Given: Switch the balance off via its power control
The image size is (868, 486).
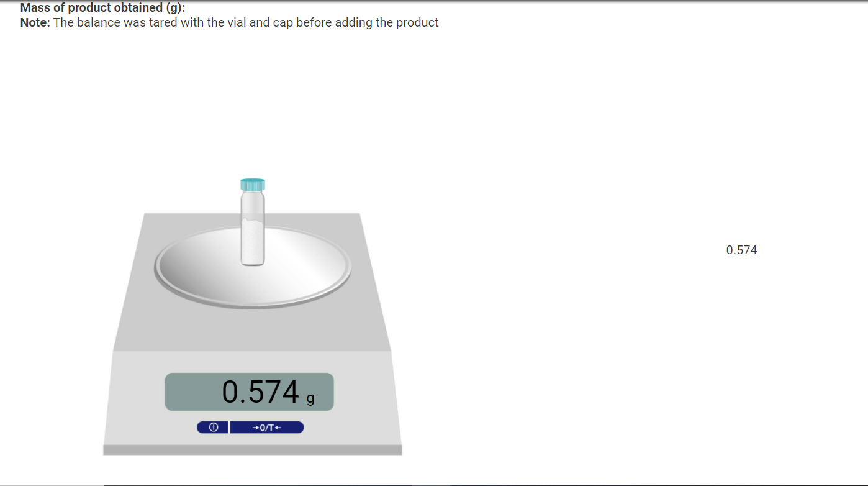Looking at the screenshot, I should point(213,427).
